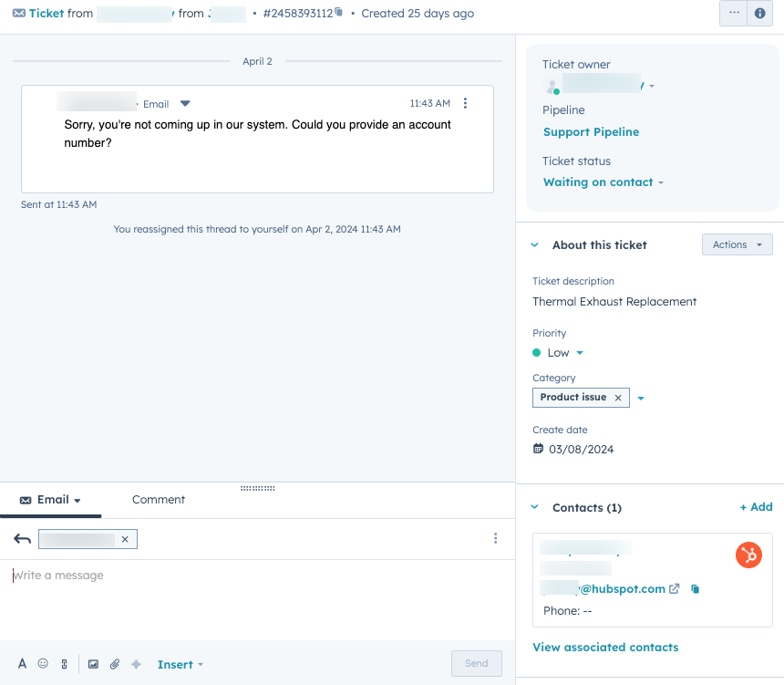Screen dimensions: 784x685
Task: Open reply composer three-dot options menu
Action: [x=496, y=538]
